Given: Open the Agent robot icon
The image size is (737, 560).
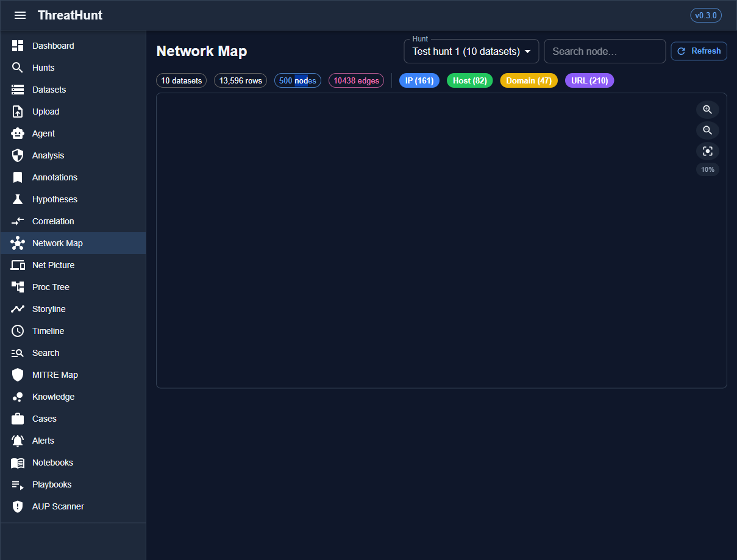Looking at the screenshot, I should [x=18, y=133].
